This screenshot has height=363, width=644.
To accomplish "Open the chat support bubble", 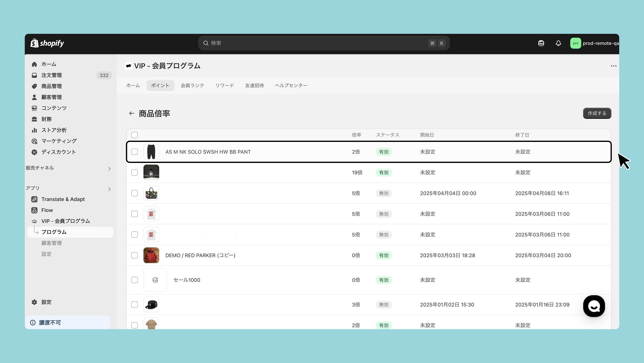I will 594,306.
